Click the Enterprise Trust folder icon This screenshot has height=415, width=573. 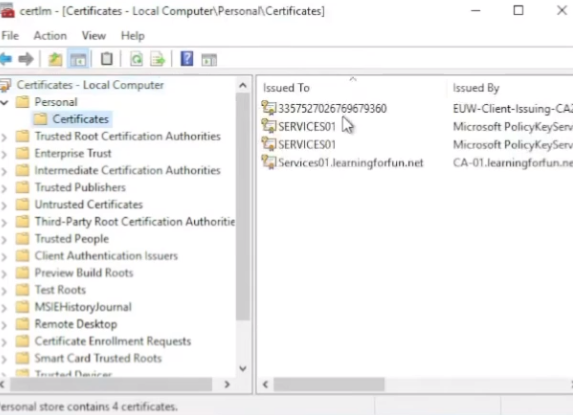click(x=22, y=153)
